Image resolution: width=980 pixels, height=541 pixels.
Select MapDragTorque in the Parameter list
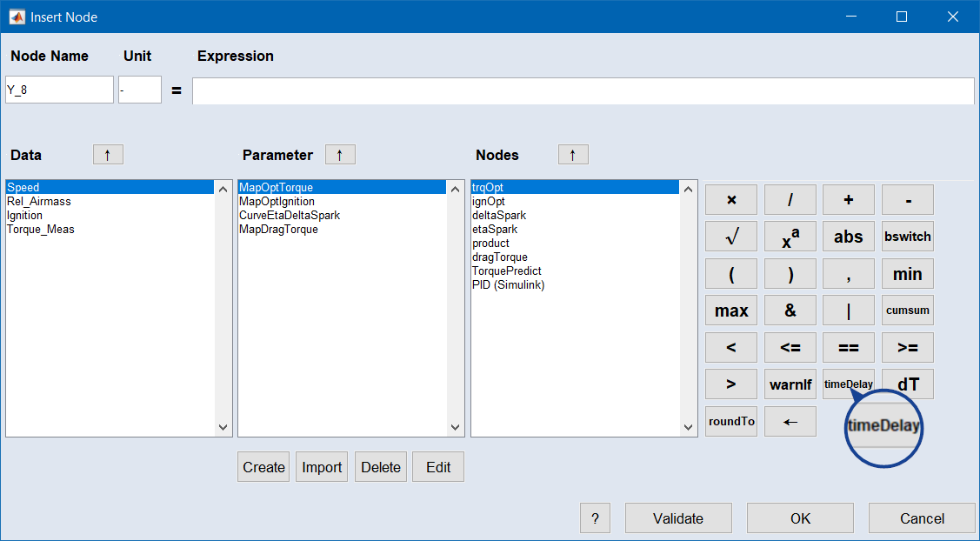(x=278, y=229)
